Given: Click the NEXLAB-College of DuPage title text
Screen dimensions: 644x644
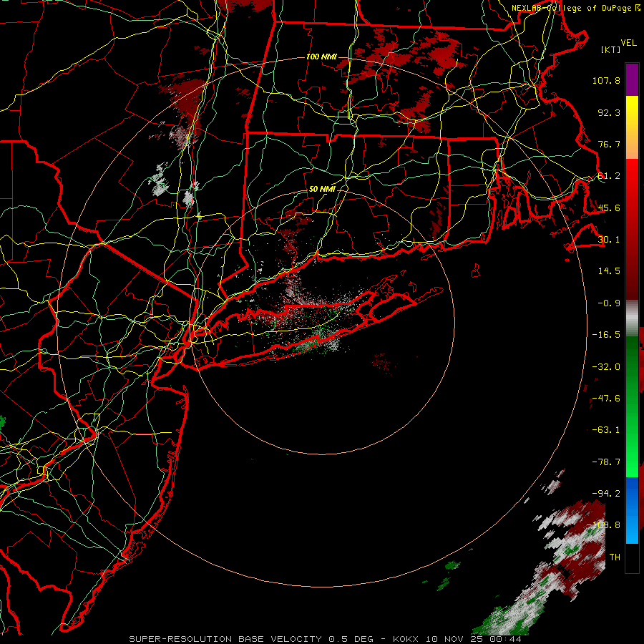Looking at the screenshot, I should 571,8.
